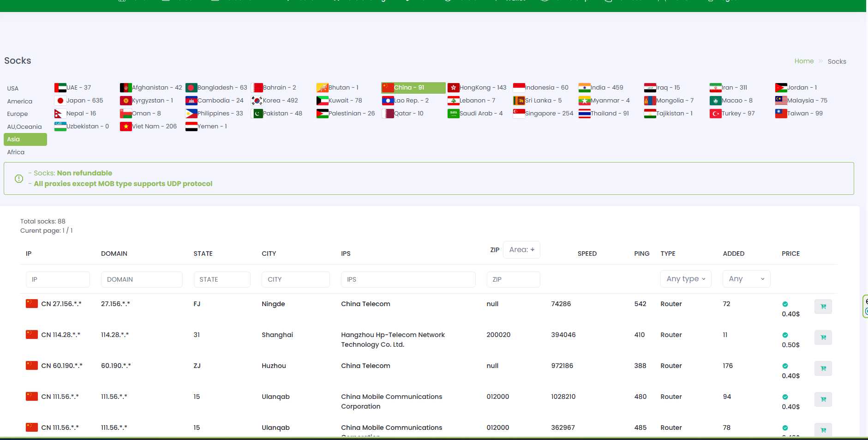Image resolution: width=868 pixels, height=440 pixels.
Task: Add the Shanghai 114.28 proxy to cart
Action: click(823, 338)
